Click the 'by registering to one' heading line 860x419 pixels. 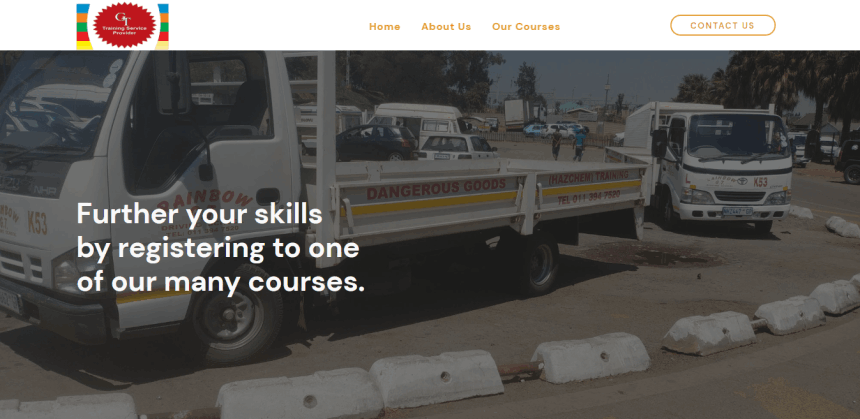[x=218, y=248]
